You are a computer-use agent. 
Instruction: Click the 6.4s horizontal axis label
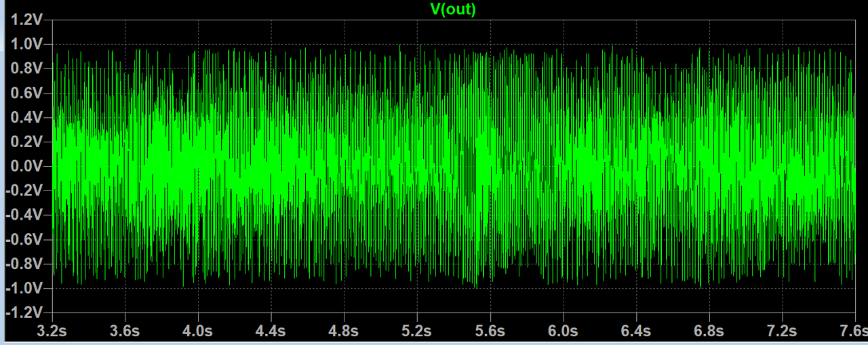636,331
